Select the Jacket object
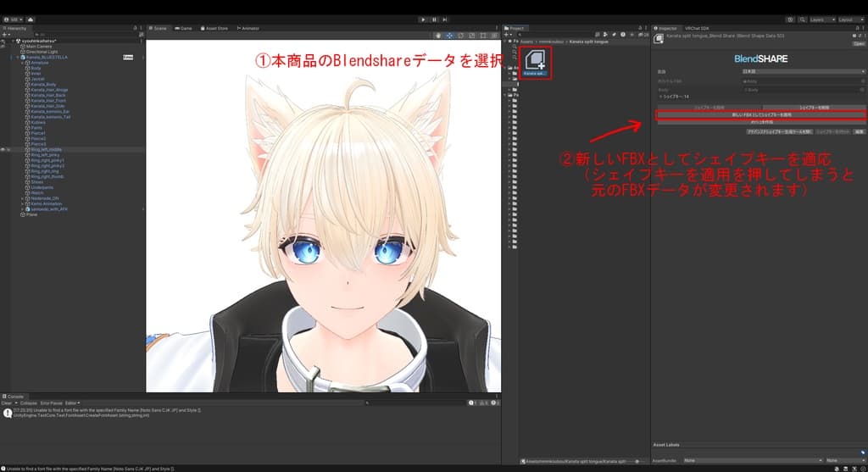The height and width of the screenshot is (472, 868). (37, 79)
